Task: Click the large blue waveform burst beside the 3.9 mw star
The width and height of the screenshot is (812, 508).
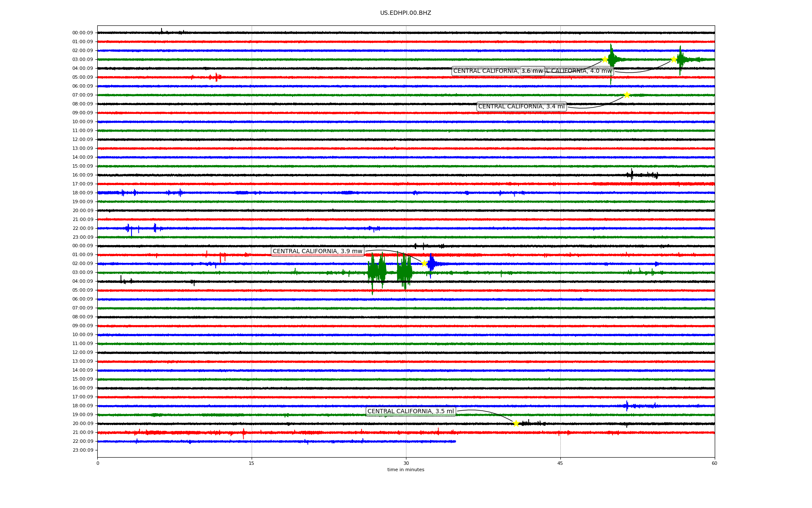Action: 431,264
